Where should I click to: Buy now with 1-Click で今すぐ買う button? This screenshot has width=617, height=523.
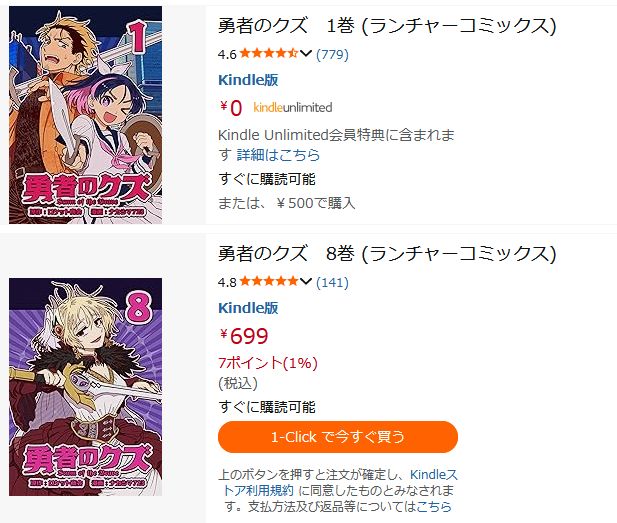(338, 437)
